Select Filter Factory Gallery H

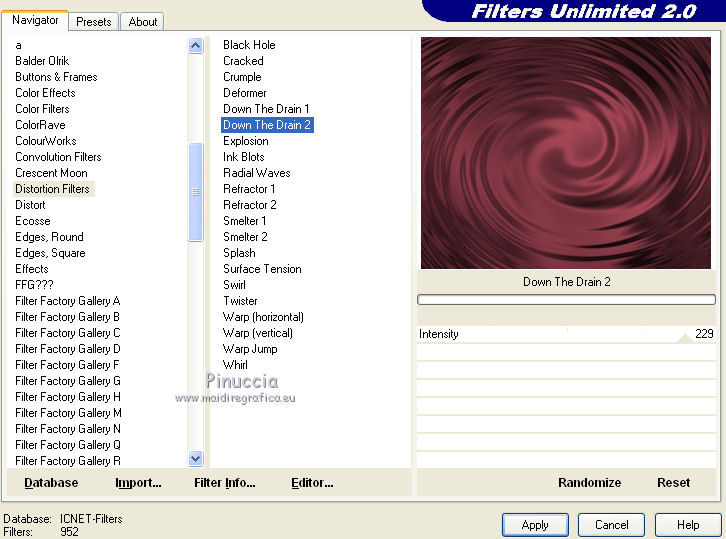point(68,397)
